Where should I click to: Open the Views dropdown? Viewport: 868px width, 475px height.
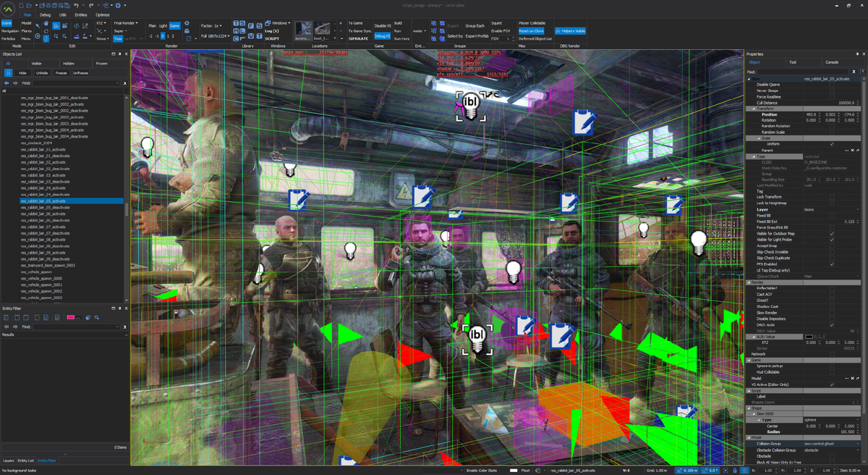[102, 38]
